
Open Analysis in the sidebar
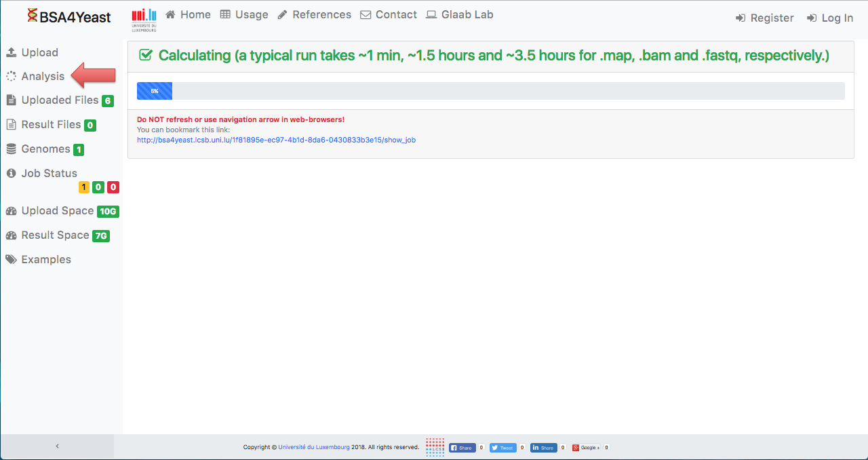click(42, 76)
